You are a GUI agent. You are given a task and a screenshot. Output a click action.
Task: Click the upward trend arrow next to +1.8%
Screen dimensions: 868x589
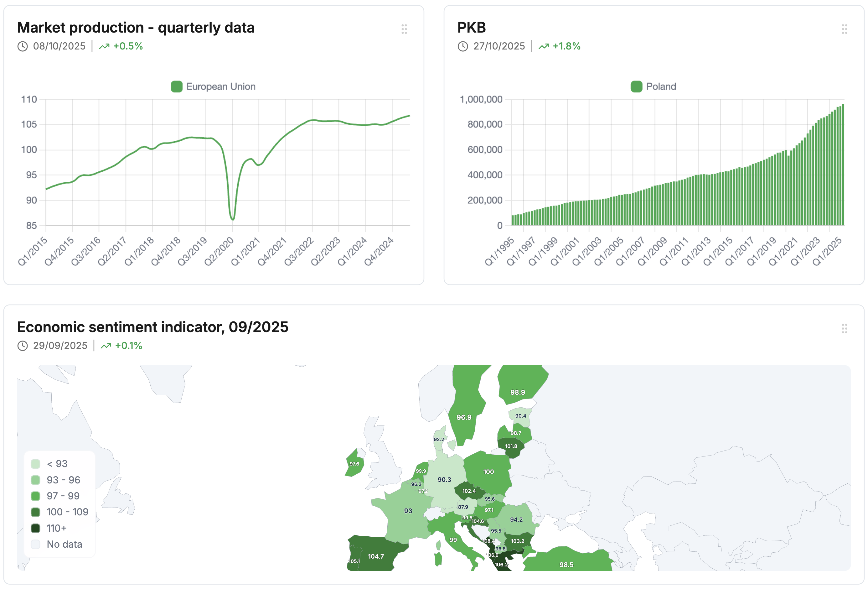point(544,46)
